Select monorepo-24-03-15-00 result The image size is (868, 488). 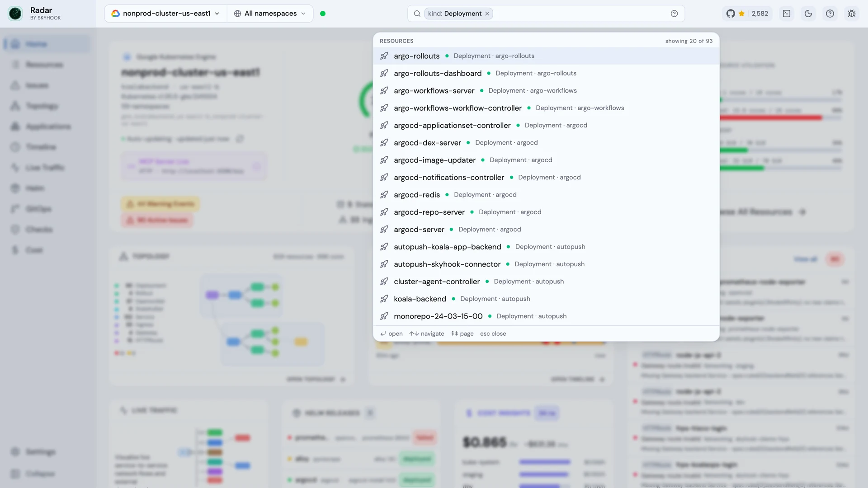tap(546, 316)
